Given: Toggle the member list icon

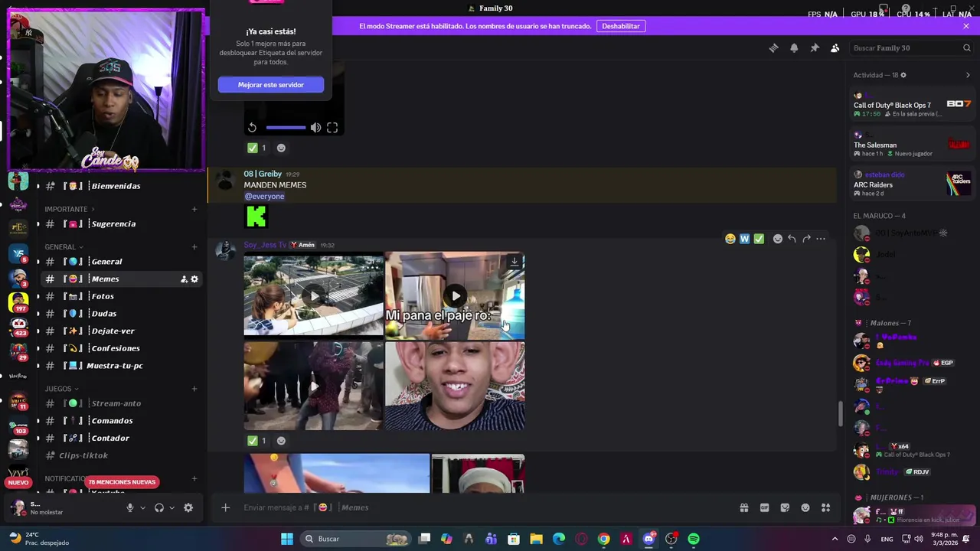Looking at the screenshot, I should 835,47.
